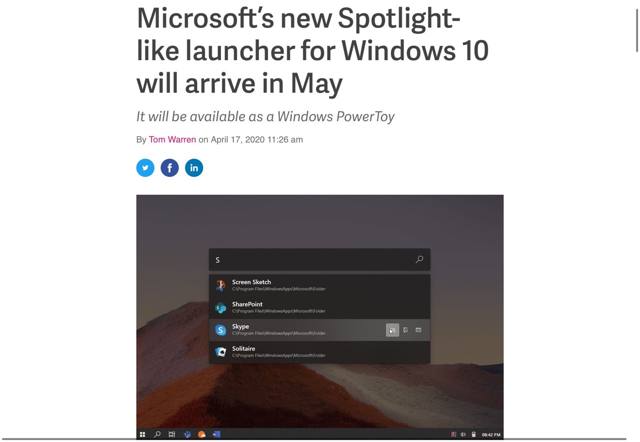The image size is (640, 442).
Task: Select Solitaire result in launcher
Action: (x=320, y=352)
